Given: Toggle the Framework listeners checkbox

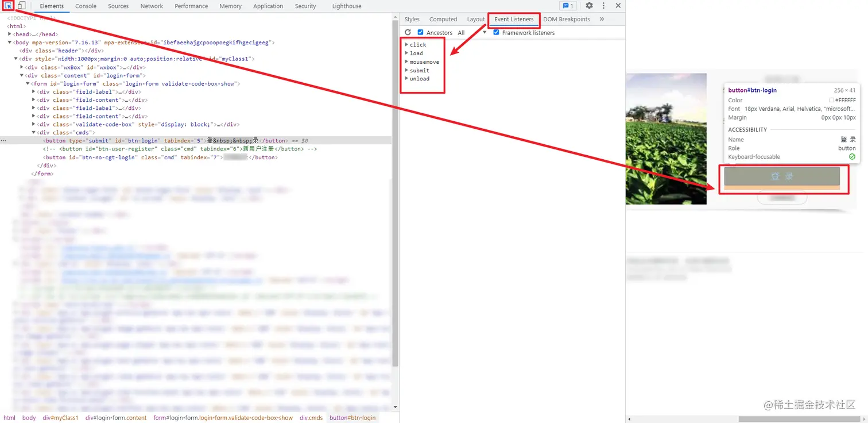Looking at the screenshot, I should [x=496, y=33].
